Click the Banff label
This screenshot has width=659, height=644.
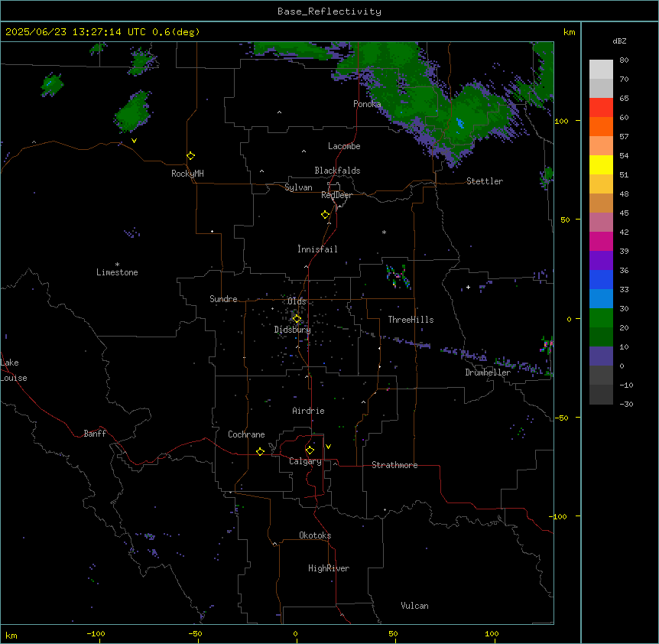(95, 434)
